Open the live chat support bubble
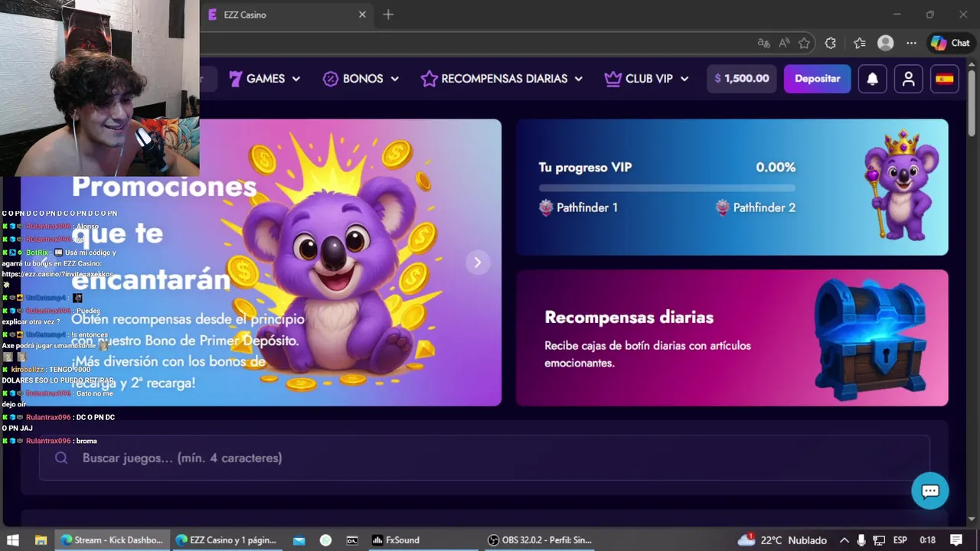 (930, 491)
